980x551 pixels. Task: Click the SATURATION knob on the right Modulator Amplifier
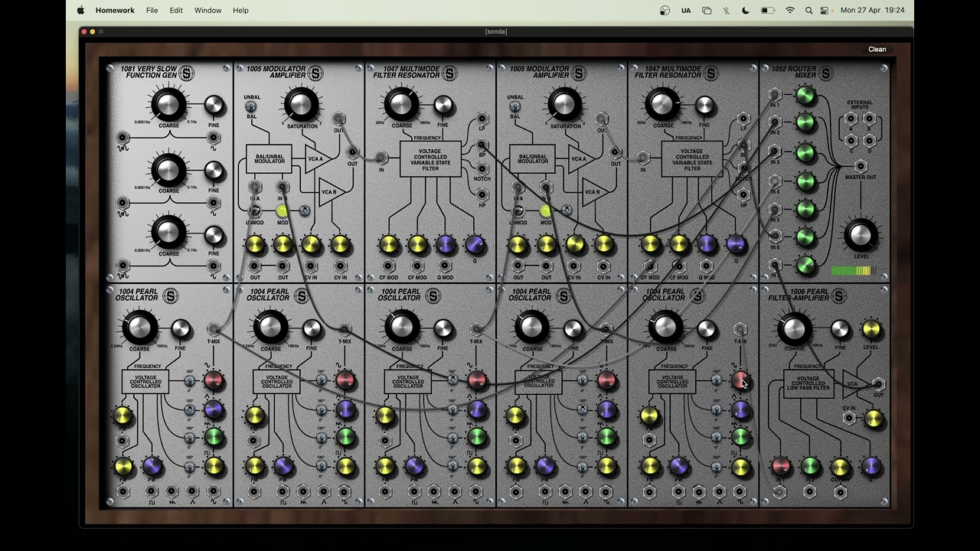pos(564,105)
